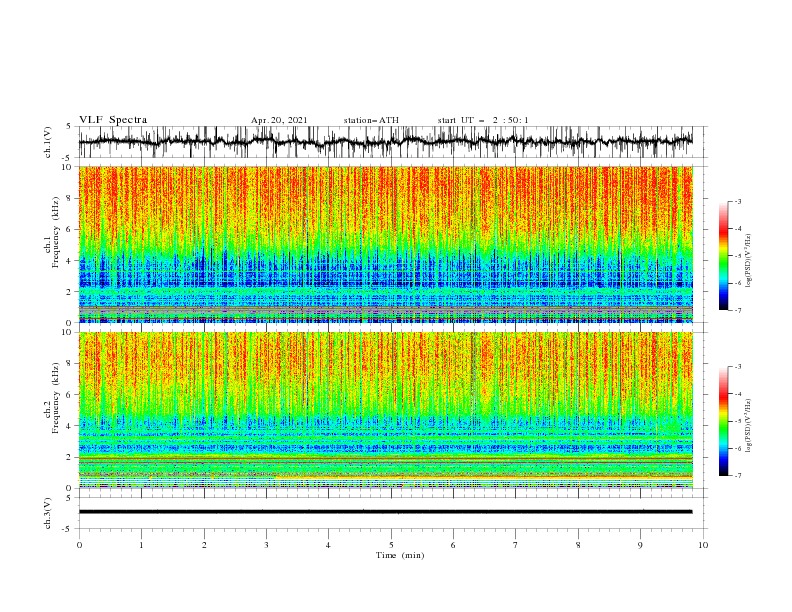Image resolution: width=792 pixels, height=612 pixels.
Task: Click the ch.3(V) black waveform trace
Action: [x=386, y=512]
